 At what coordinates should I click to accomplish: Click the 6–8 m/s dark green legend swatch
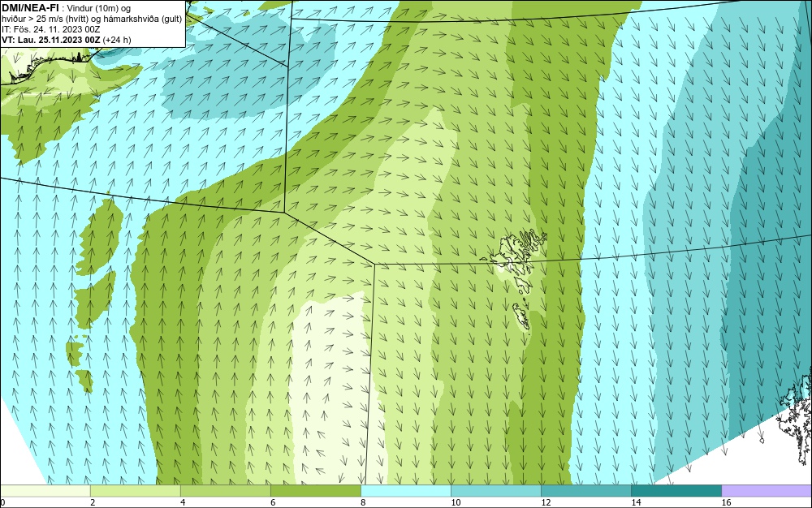[x=316, y=490]
